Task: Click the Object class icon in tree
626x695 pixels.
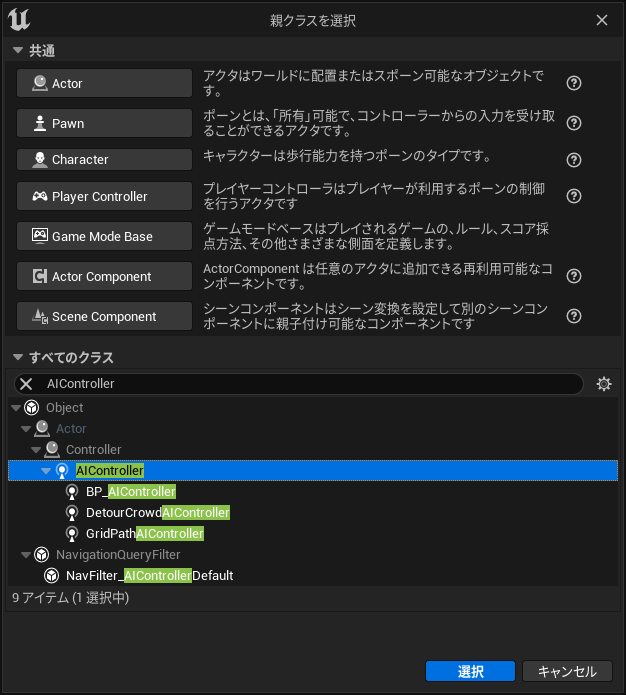Action: point(31,407)
